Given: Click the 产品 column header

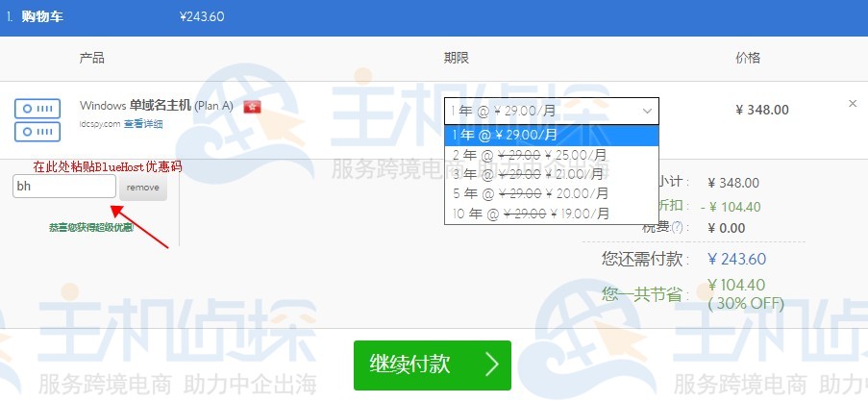Looking at the screenshot, I should pyautogui.click(x=92, y=58).
